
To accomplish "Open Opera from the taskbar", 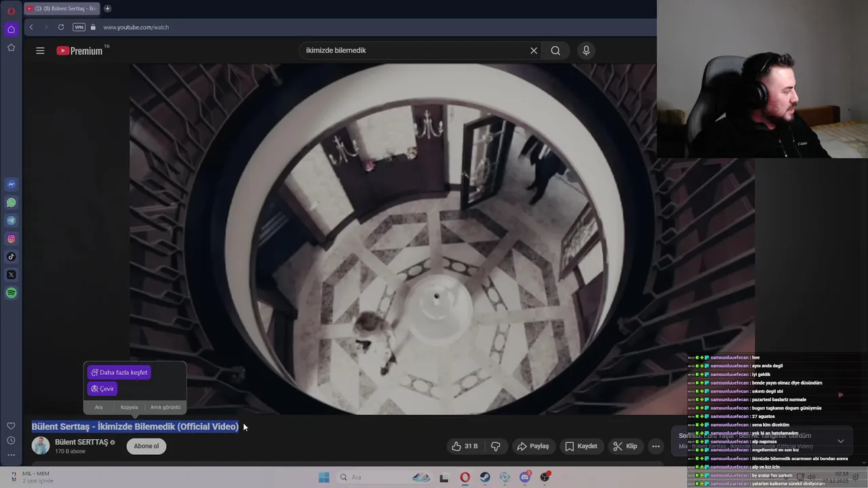I will coord(465,478).
